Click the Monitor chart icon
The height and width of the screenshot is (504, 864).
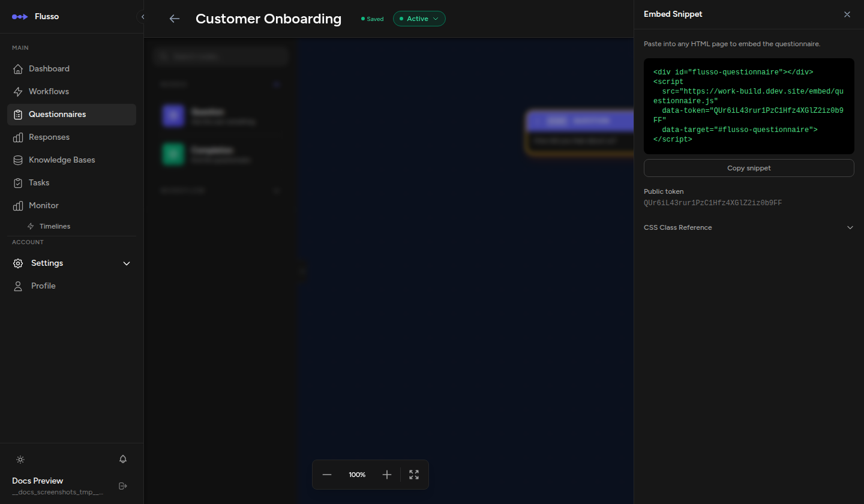click(x=18, y=206)
